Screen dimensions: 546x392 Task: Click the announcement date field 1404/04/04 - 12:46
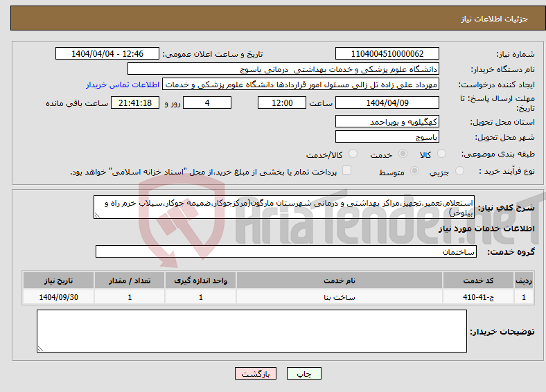pos(107,53)
